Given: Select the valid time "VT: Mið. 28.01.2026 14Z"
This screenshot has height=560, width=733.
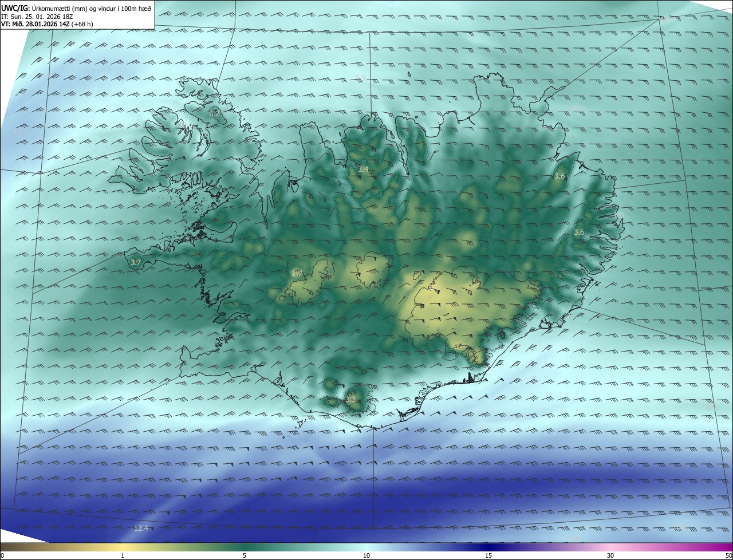Looking at the screenshot, I should click(x=36, y=24).
